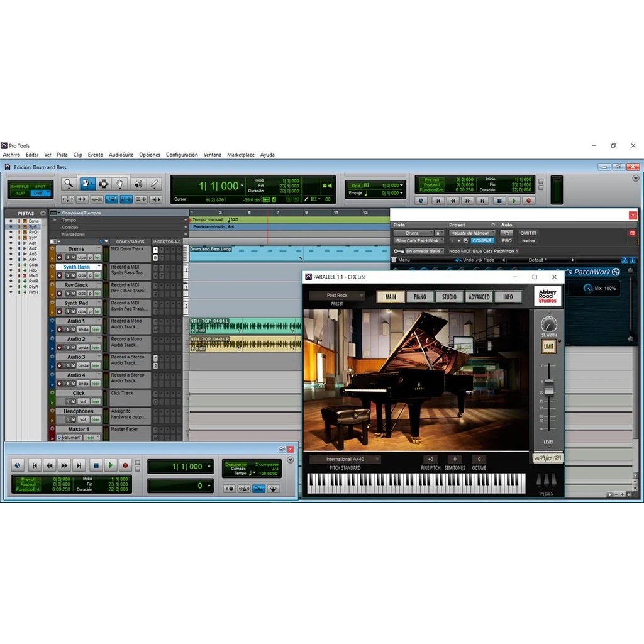Expand the Tempo ruler disclosure triangle
The image size is (644, 644).
55,220
